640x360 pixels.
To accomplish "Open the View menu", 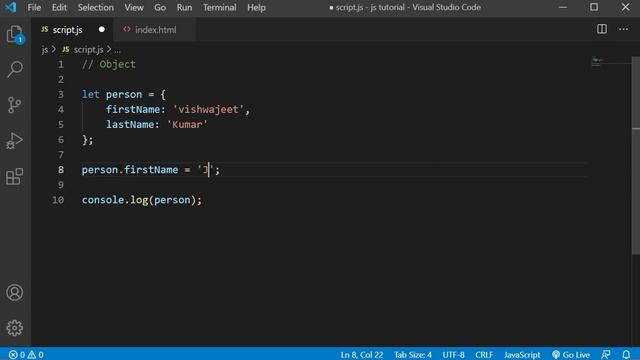I will [x=134, y=7].
